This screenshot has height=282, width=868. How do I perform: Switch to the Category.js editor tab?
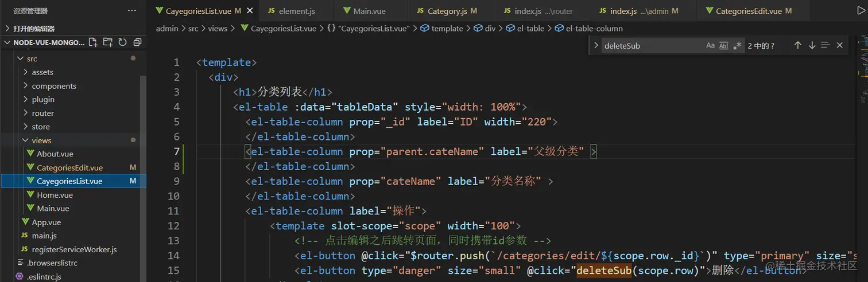point(451,11)
